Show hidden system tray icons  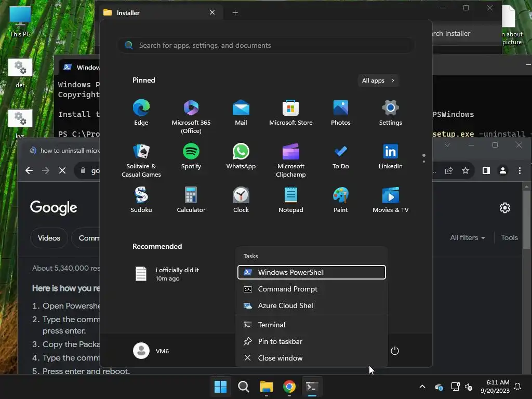pos(422,387)
